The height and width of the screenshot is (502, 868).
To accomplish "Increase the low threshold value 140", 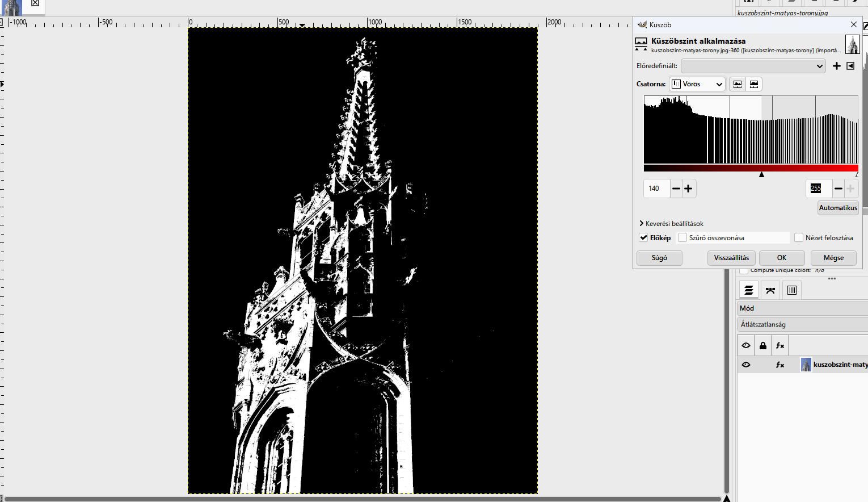I will [x=689, y=189].
